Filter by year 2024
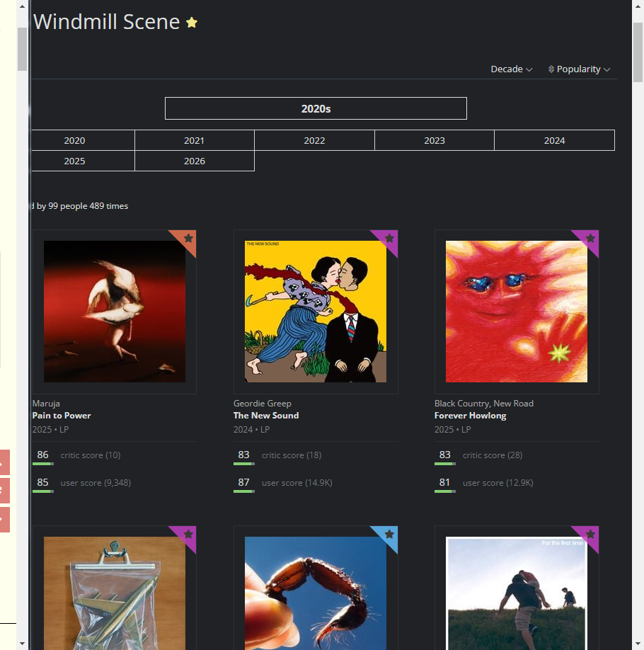This screenshot has width=644, height=650. click(x=554, y=140)
